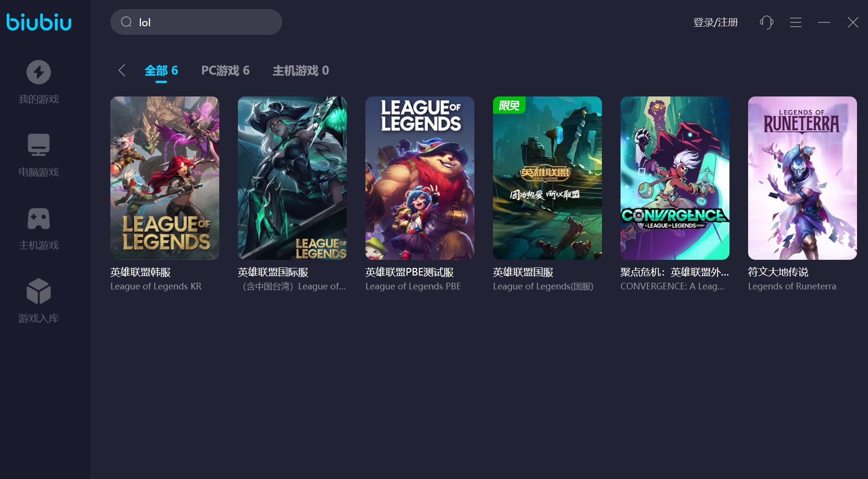868x479 pixels.
Task: Open game library cube icon
Action: [39, 291]
